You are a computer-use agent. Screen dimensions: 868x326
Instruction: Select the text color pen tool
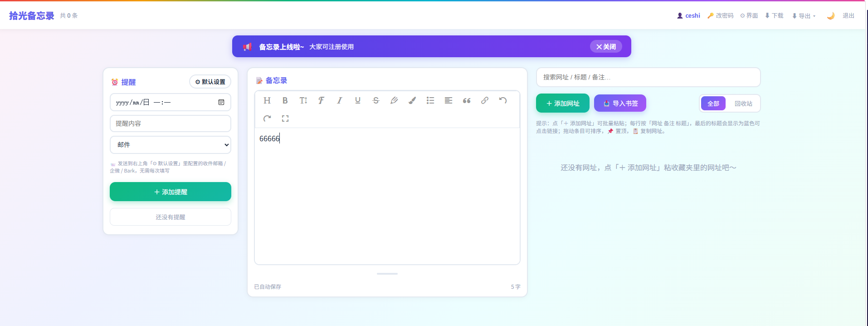(x=394, y=100)
